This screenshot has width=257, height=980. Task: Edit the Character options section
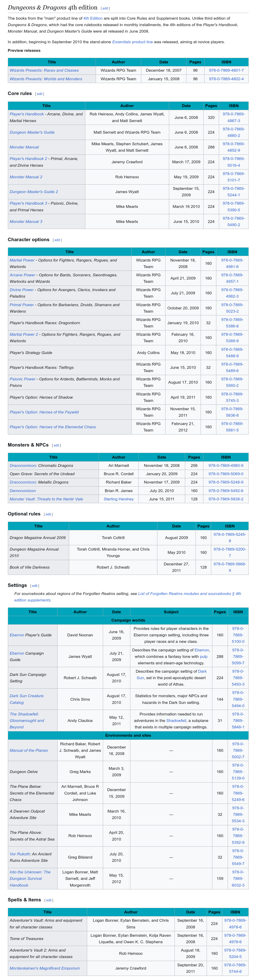57,240
